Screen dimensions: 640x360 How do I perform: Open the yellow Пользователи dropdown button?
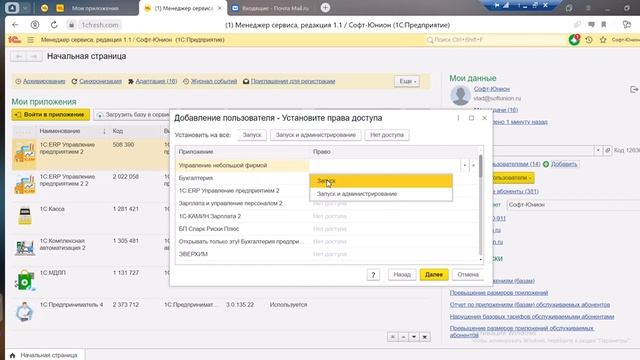512,178
